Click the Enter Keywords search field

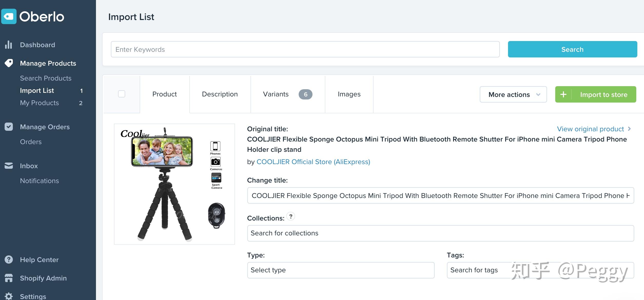[305, 49]
